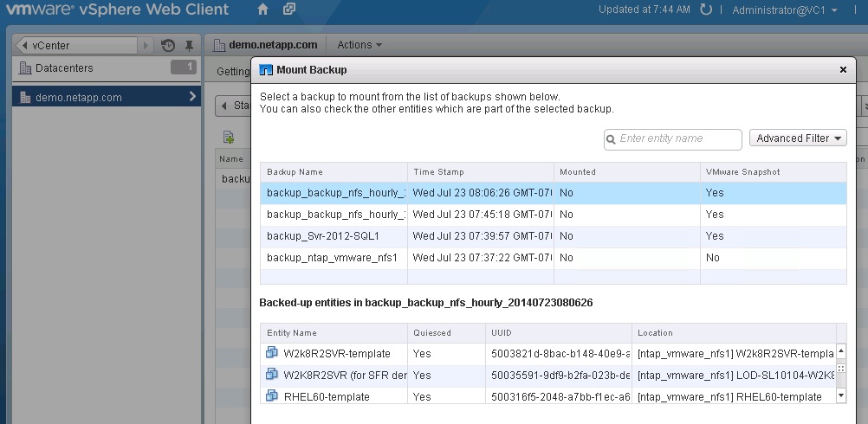868x424 pixels.
Task: Open the Administrator@VC1 user menu
Action: tap(785, 10)
